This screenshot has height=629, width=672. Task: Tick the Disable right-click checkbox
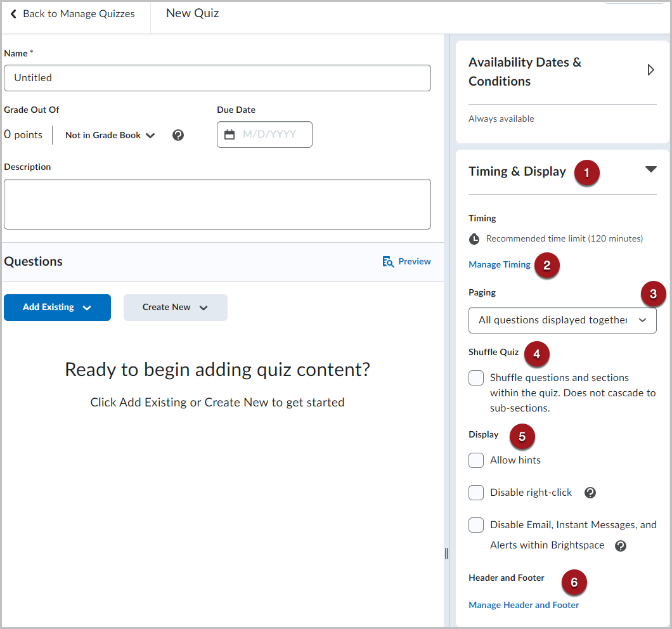coord(476,493)
